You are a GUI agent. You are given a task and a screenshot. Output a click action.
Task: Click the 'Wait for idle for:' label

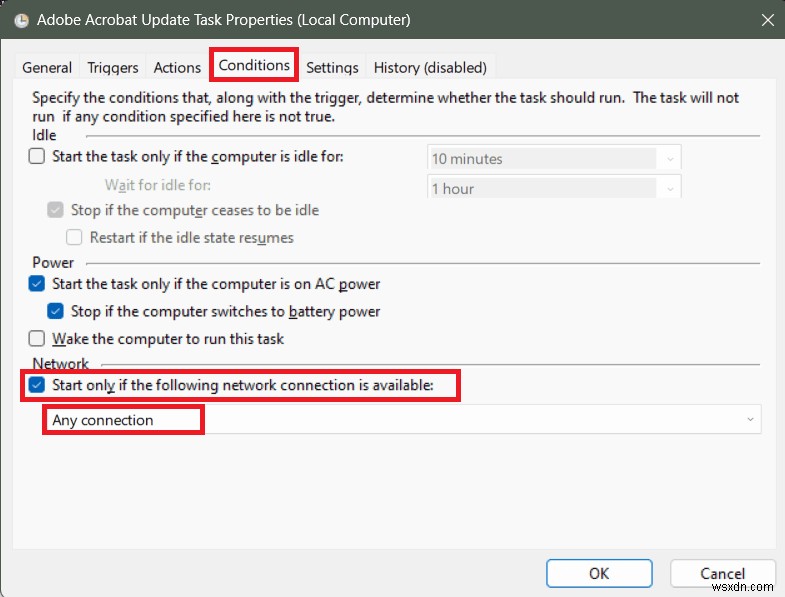click(158, 185)
